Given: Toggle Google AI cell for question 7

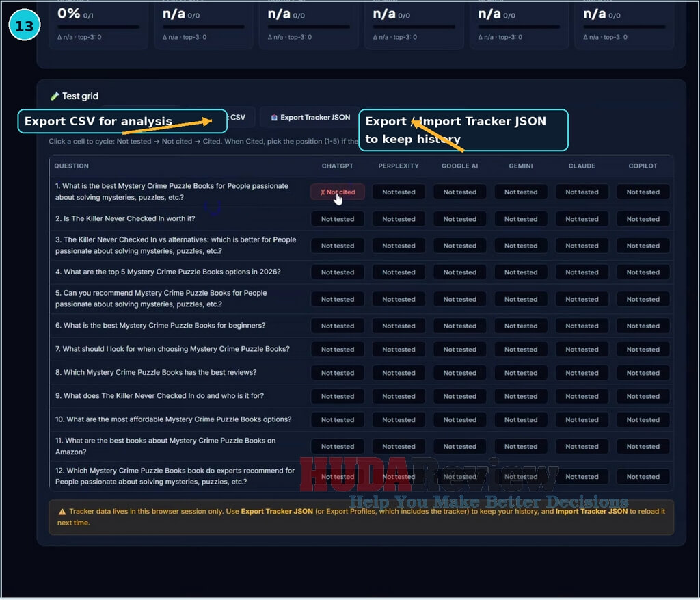Looking at the screenshot, I should pyautogui.click(x=460, y=350).
